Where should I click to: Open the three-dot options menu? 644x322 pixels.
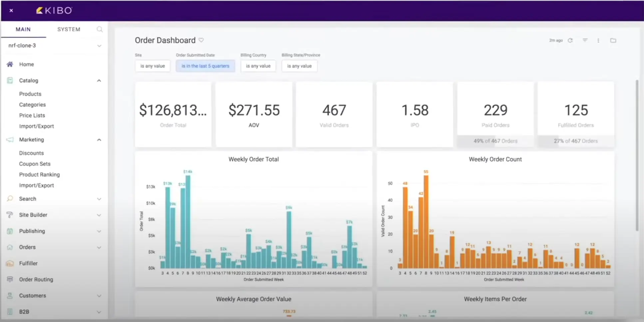click(598, 40)
